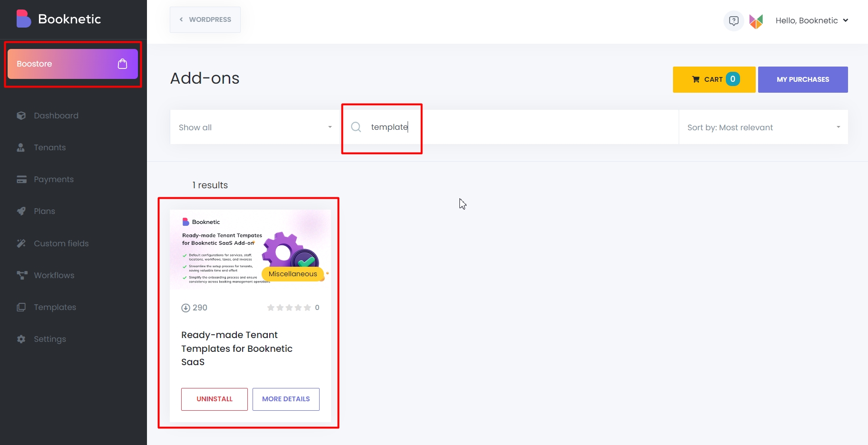Uninstall the Ready-made Tenant Templates add-on

(215, 399)
